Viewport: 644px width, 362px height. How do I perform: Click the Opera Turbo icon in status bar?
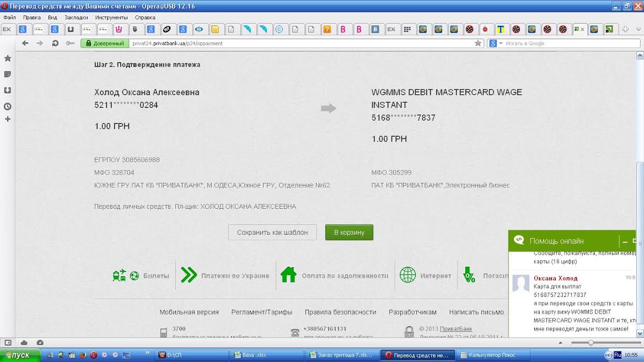pos(40,342)
